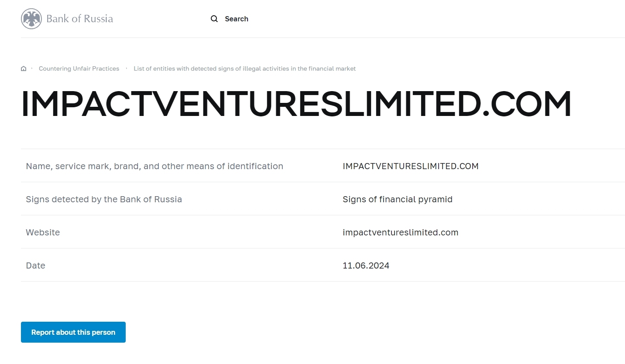Screen dimensions: 625x364
Task: Go to home via breadcrumb house icon
Action: [24, 68]
